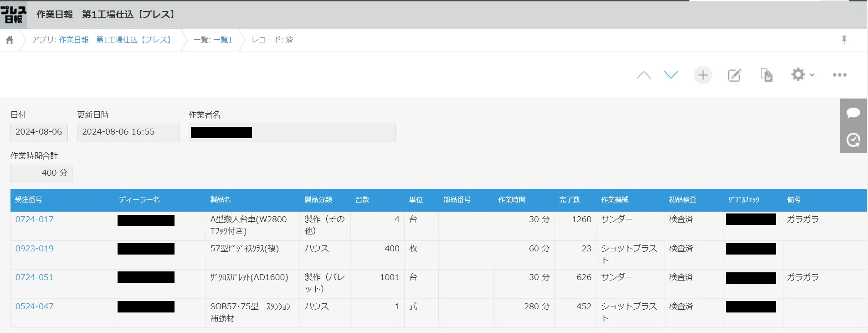Screen dimensions: 868x333
Task: Open the comments speech bubble panel
Action: click(853, 113)
